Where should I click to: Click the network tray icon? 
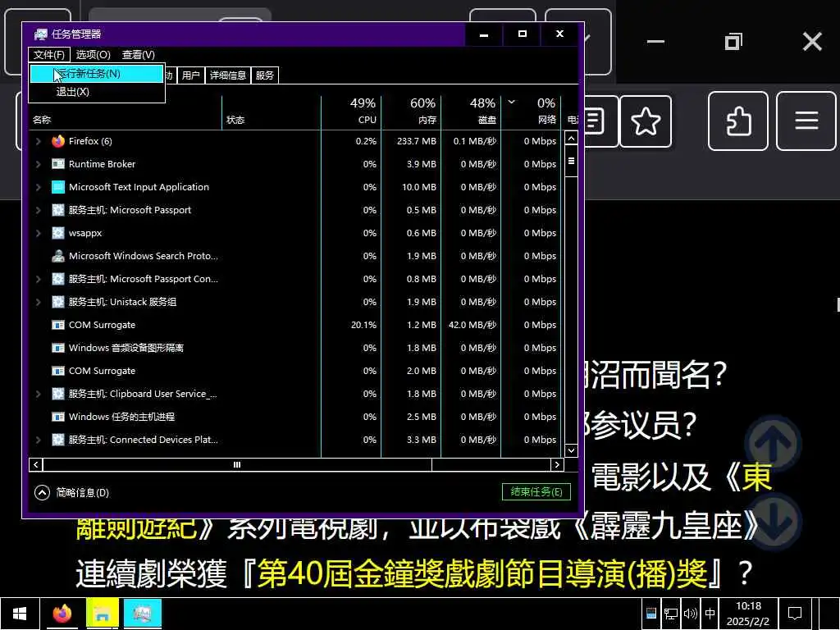click(x=671, y=614)
